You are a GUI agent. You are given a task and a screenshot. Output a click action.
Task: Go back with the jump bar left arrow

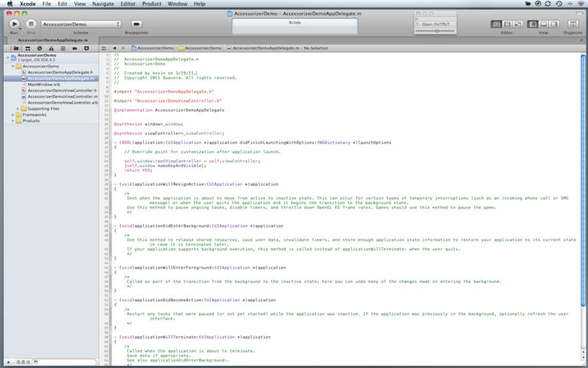click(115, 48)
